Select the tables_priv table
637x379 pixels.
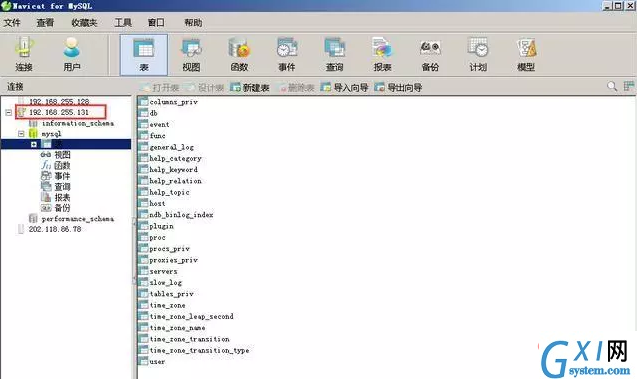point(171,294)
